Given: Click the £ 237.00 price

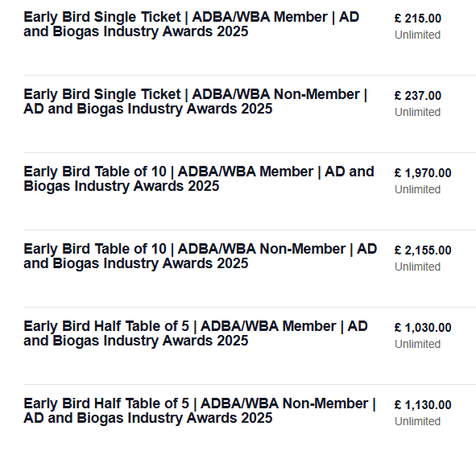Looking at the screenshot, I should 418,96.
